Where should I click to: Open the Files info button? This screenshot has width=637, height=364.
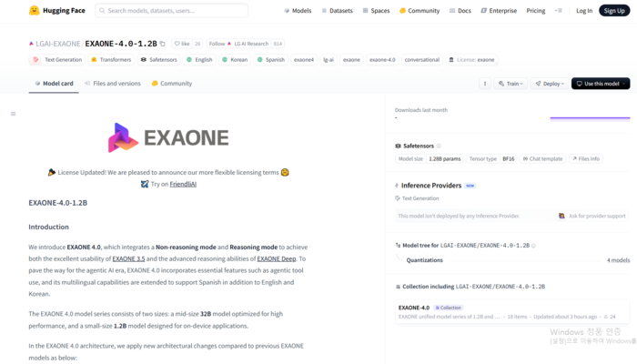(x=586, y=159)
